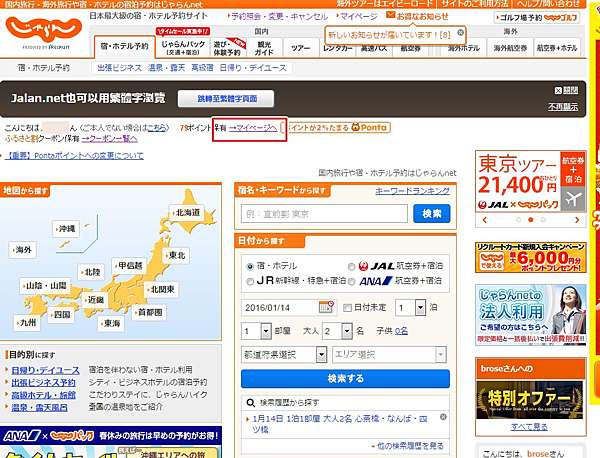Close the new notifications popup
This screenshot has width=600, height=458.
pyautogui.click(x=461, y=33)
